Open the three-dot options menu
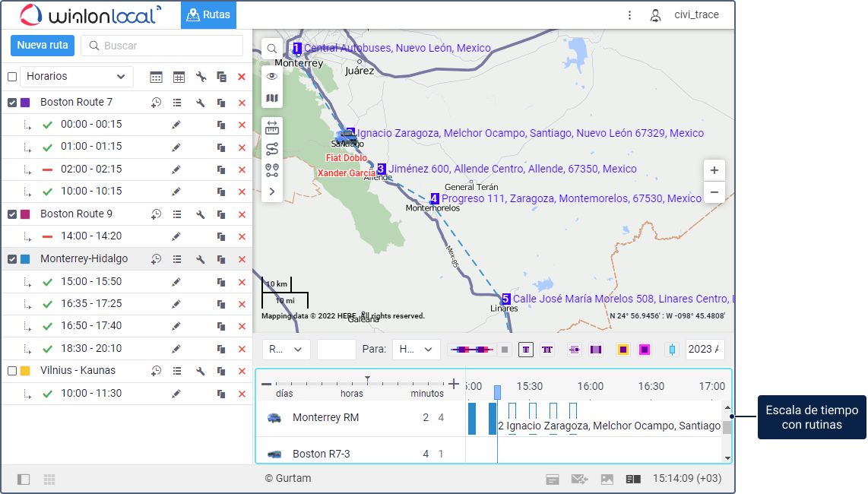 629,15
